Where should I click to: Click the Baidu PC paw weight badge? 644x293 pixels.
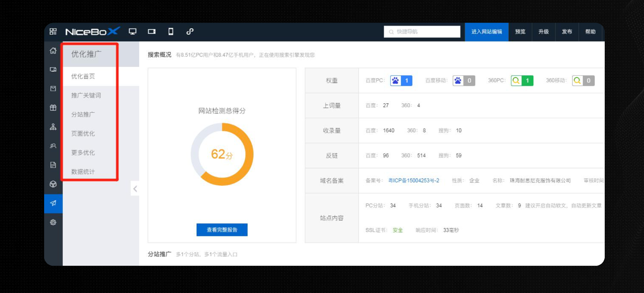click(x=401, y=80)
